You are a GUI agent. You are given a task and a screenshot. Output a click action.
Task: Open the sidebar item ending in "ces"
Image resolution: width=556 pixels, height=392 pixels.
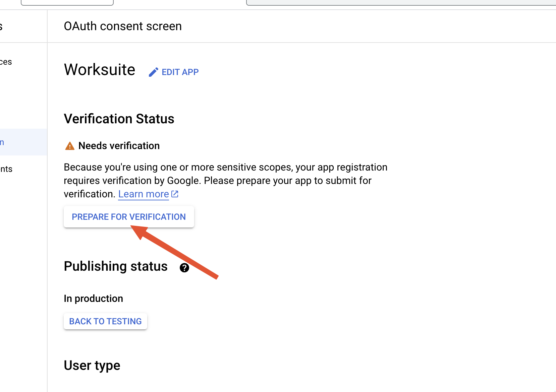pyautogui.click(x=6, y=62)
